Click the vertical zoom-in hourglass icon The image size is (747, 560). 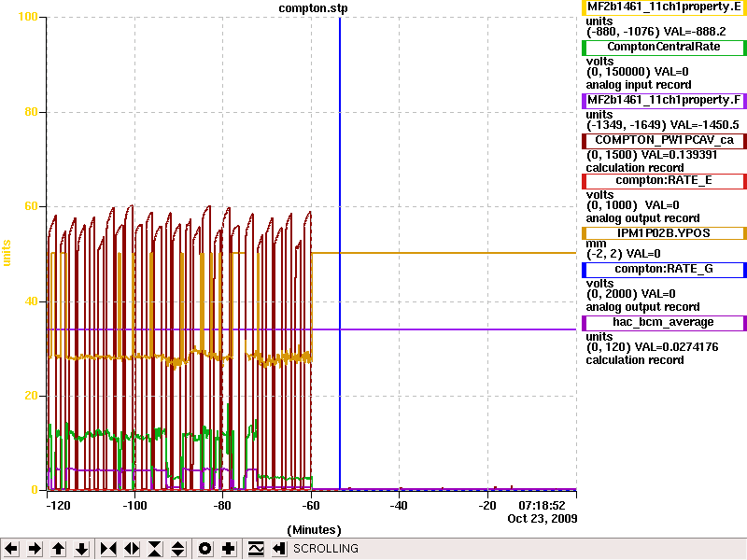coord(155,549)
